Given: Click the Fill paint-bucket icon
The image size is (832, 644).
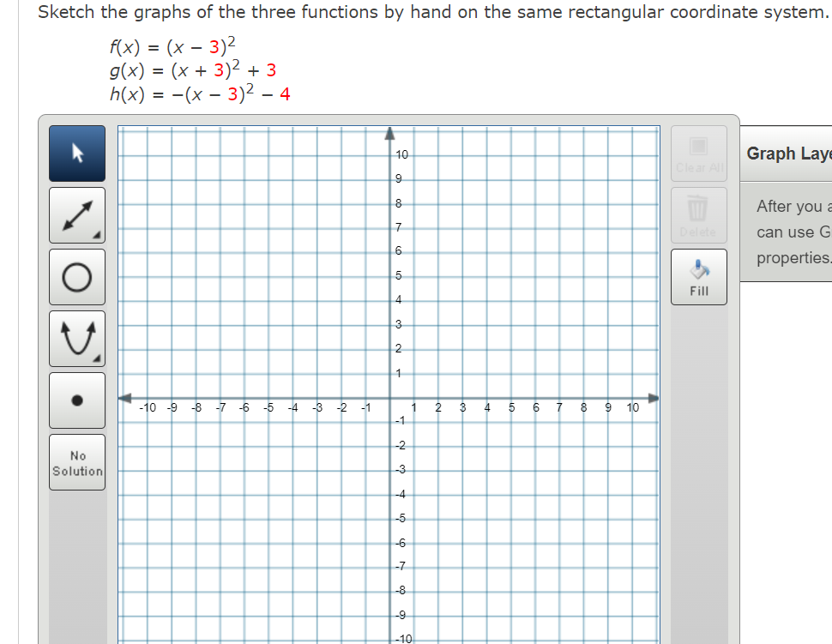Looking at the screenshot, I should tap(698, 270).
